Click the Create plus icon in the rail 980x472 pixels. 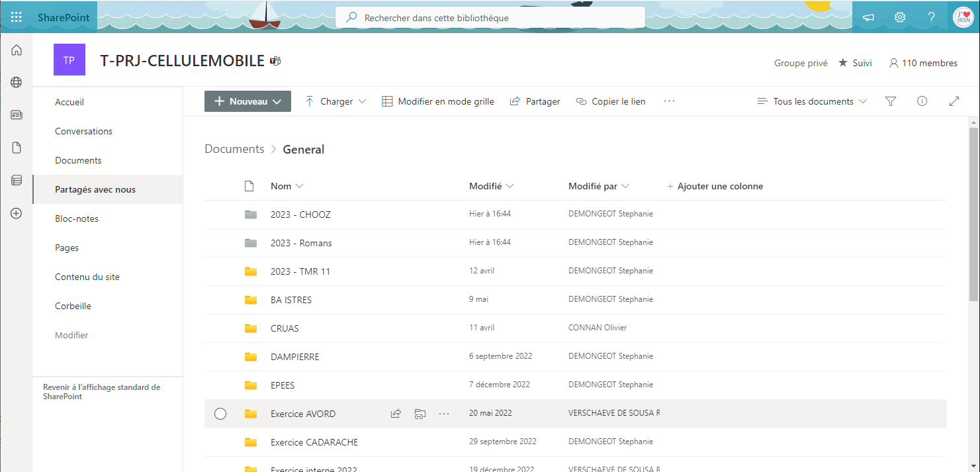click(16, 213)
